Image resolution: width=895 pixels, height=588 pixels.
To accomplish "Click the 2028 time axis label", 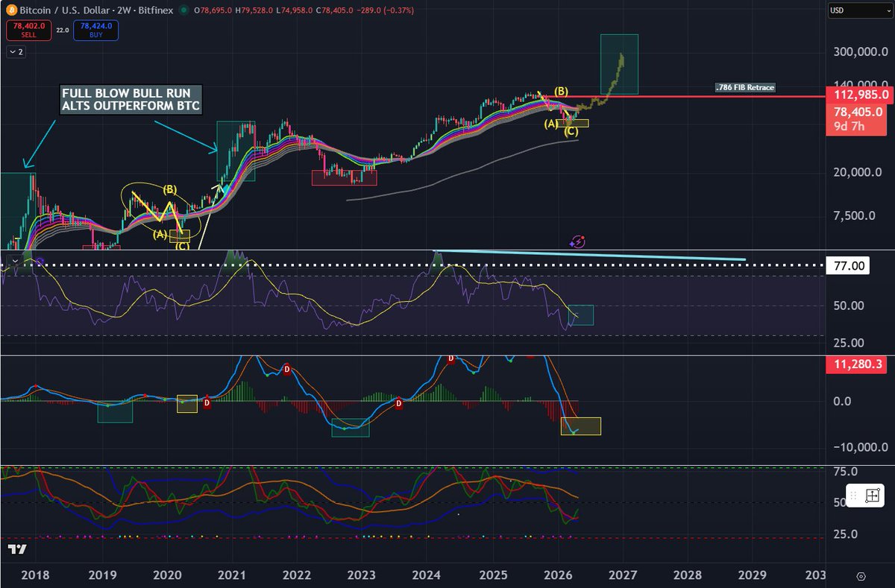I will 687,576.
